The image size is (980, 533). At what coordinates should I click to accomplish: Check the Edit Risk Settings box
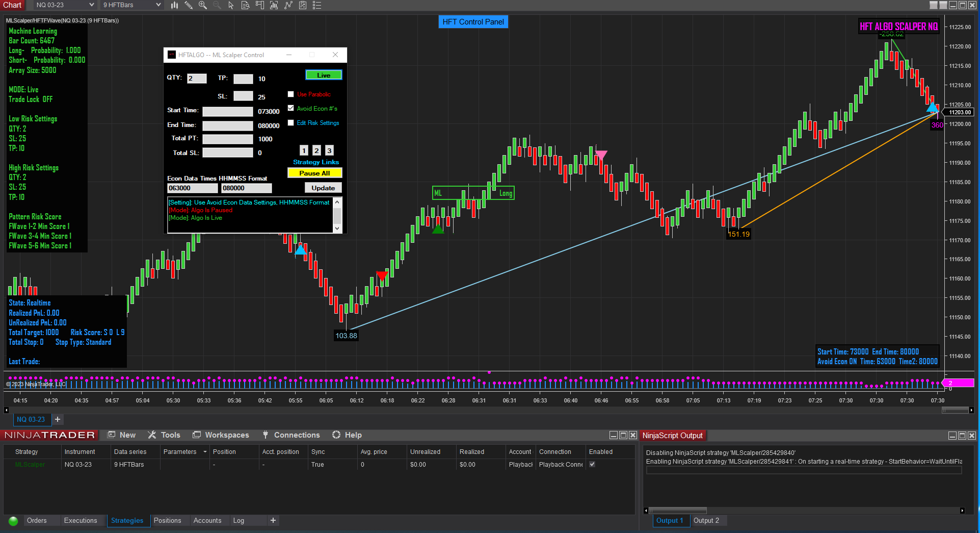click(x=290, y=123)
